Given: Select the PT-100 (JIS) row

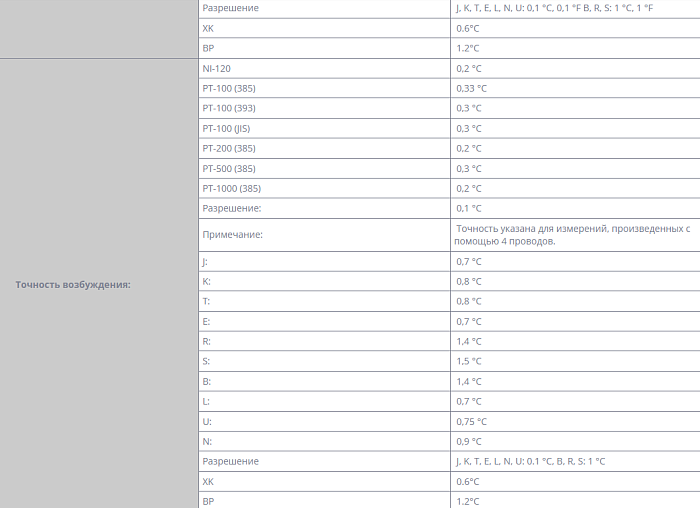Looking at the screenshot, I should [226, 128].
